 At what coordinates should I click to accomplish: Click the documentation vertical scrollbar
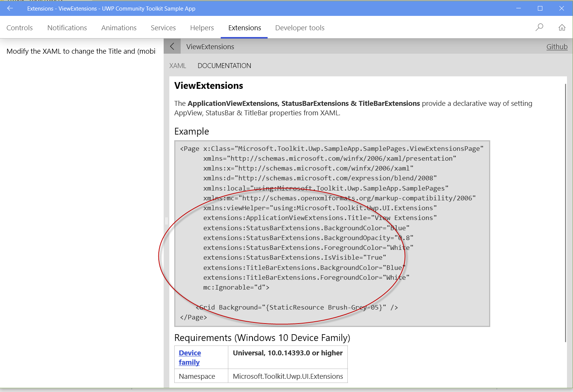click(x=565, y=212)
